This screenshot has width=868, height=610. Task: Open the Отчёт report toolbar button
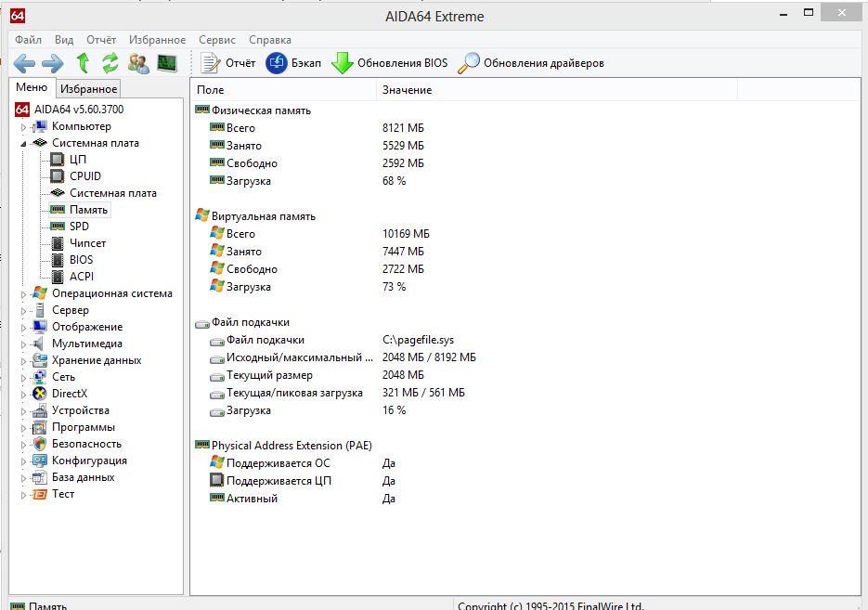228,63
